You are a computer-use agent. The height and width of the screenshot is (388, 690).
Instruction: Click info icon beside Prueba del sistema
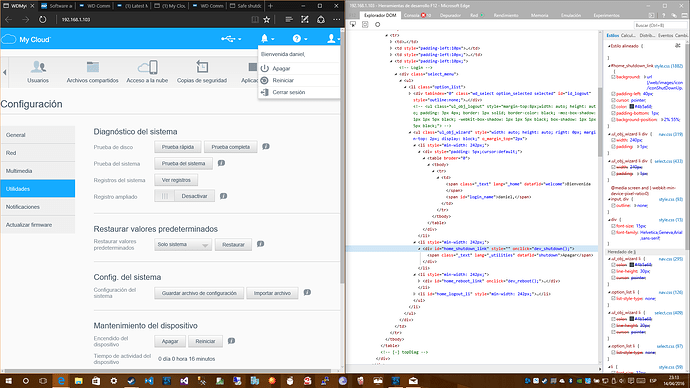[x=221, y=163]
